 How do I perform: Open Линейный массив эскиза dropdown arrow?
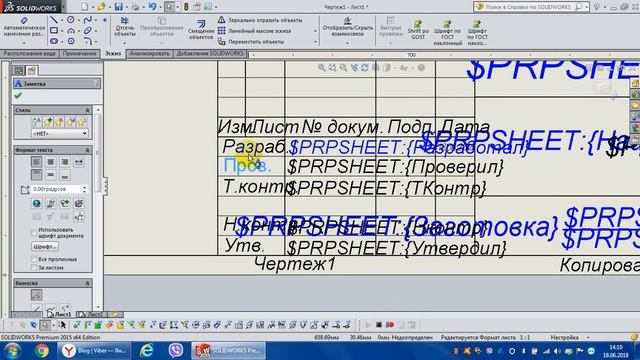[x=315, y=31]
